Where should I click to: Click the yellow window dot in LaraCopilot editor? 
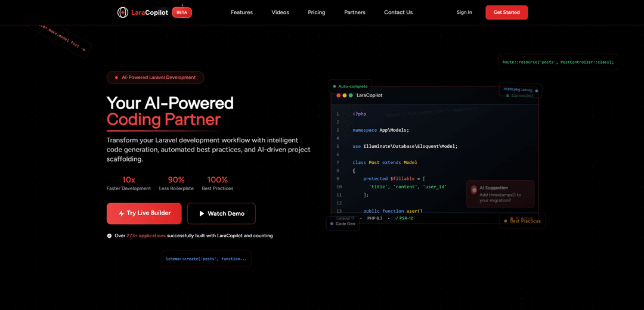click(345, 95)
